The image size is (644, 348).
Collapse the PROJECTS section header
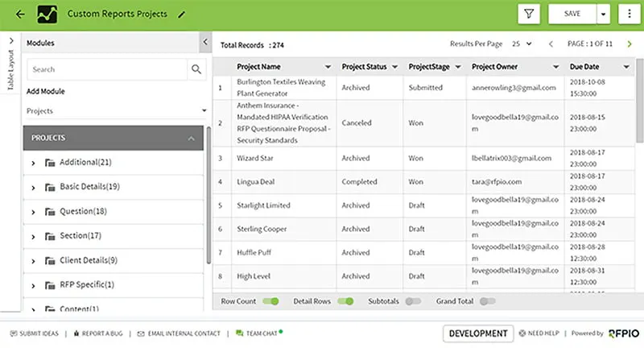tap(114, 138)
